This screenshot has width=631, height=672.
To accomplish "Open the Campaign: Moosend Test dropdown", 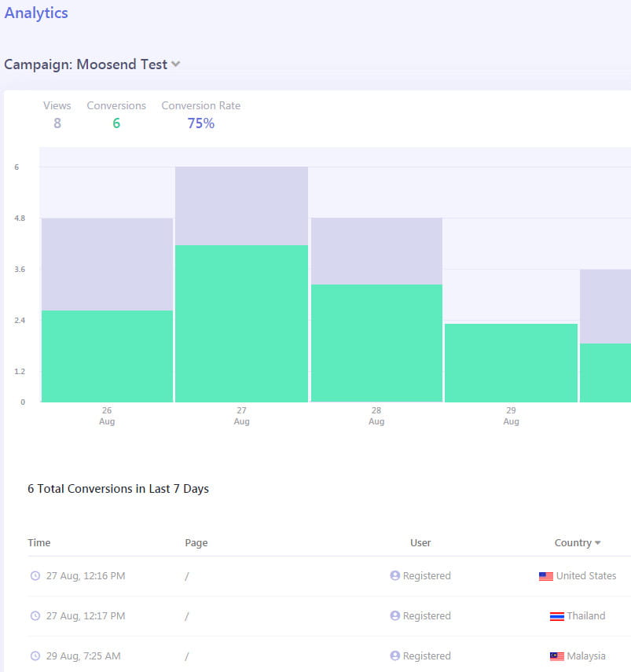I will [176, 64].
